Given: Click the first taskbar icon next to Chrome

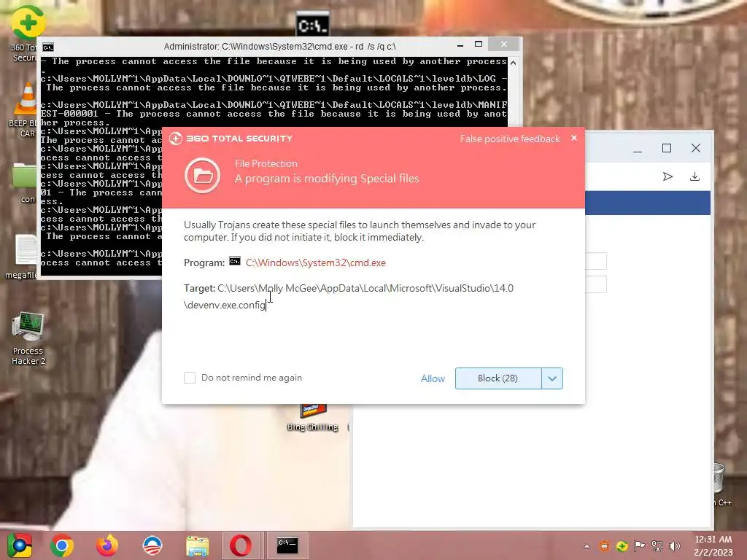Looking at the screenshot, I should pyautogui.click(x=20, y=545).
